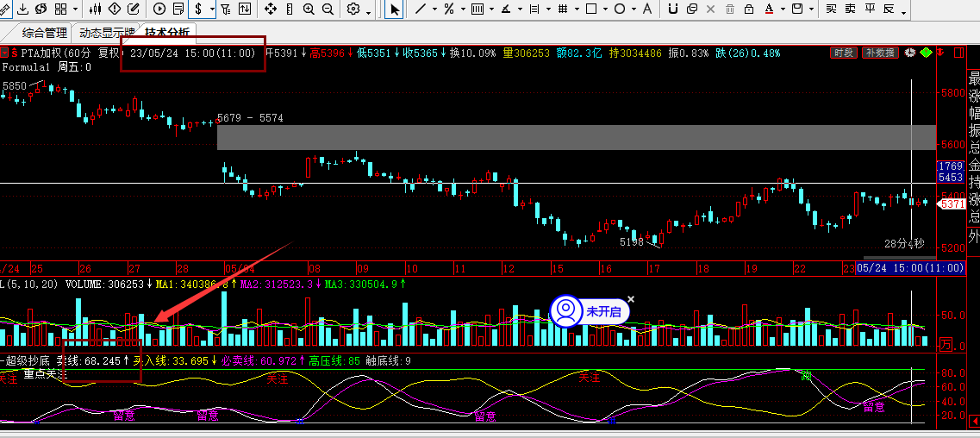Click the up-down sort arrows icon
This screenshot has height=438, width=980.
click(245, 9)
